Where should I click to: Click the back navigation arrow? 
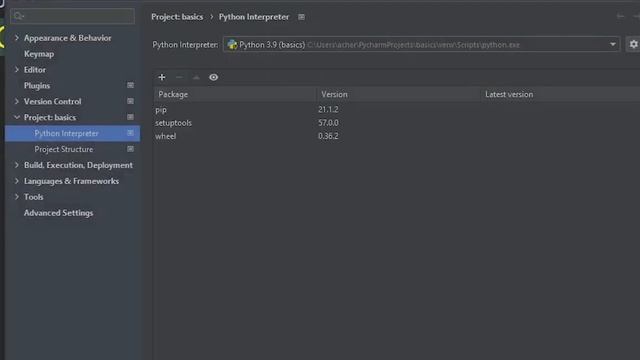[x=620, y=16]
